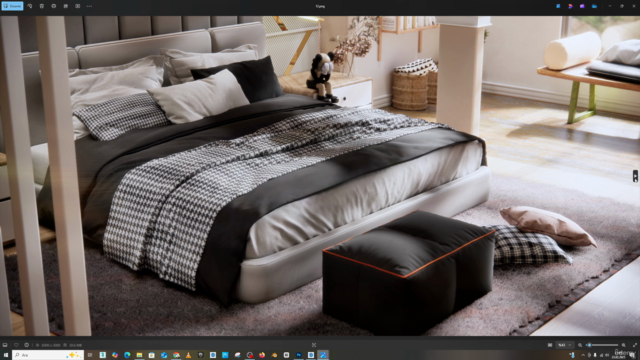Click the file size text in the status bar

coord(75,345)
